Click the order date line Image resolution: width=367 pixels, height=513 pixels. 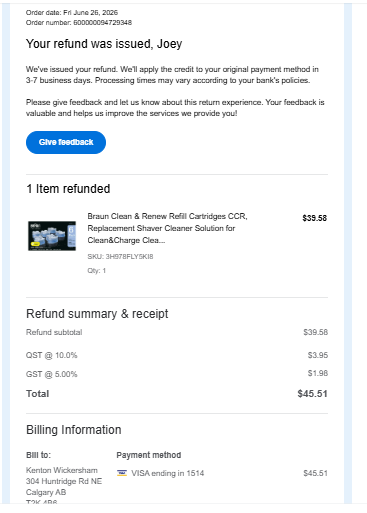coord(72,13)
